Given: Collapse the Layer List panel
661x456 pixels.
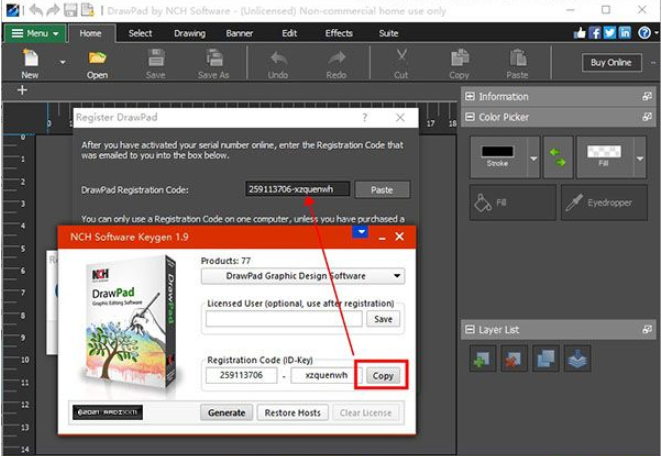Looking at the screenshot, I should click(470, 329).
